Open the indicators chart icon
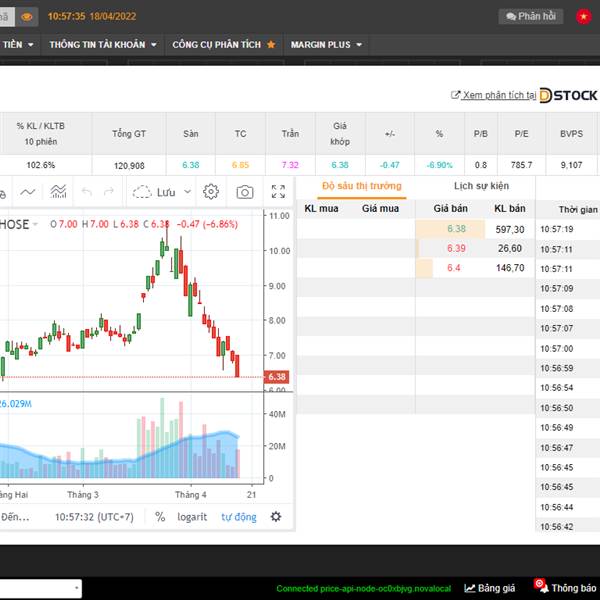 coord(58,192)
